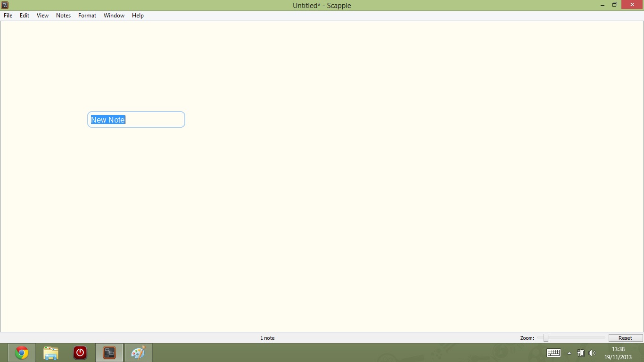This screenshot has height=362, width=644.
Task: Click inside the New Note text box
Action: (136, 120)
